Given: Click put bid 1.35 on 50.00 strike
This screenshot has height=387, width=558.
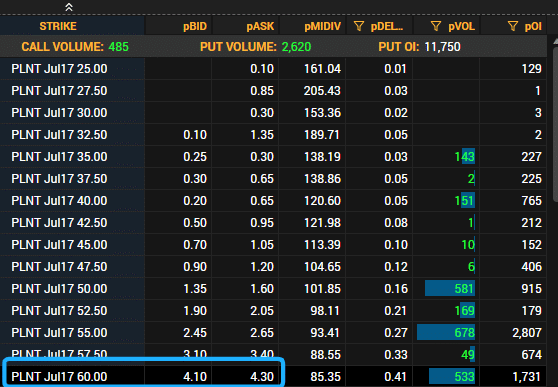Looking at the screenshot, I should coord(195,289).
